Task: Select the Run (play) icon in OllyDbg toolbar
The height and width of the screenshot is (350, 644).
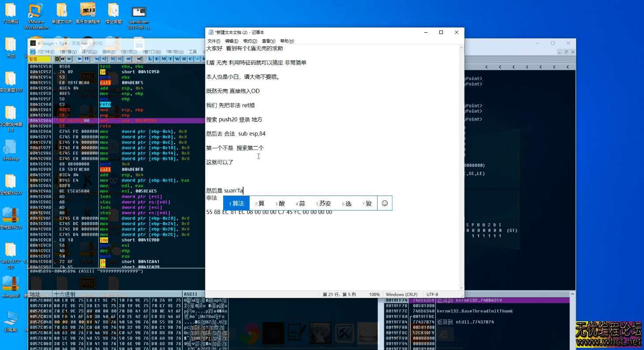Action: point(80,58)
